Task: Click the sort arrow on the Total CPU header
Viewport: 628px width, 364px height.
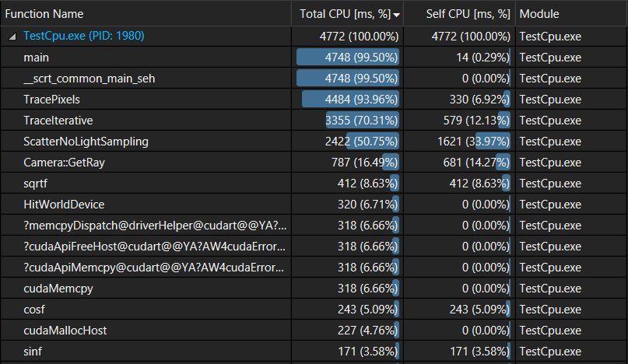Action: (397, 16)
